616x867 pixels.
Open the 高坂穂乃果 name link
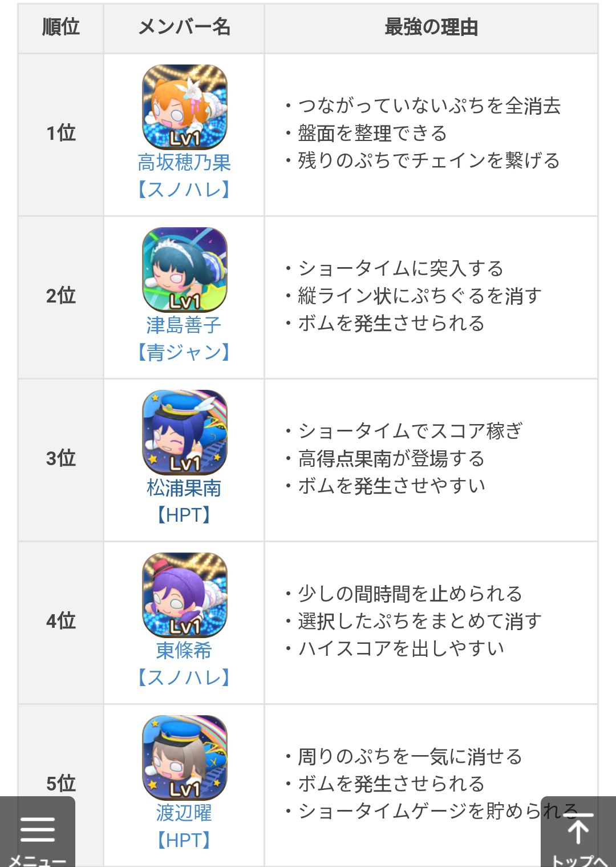point(184,163)
